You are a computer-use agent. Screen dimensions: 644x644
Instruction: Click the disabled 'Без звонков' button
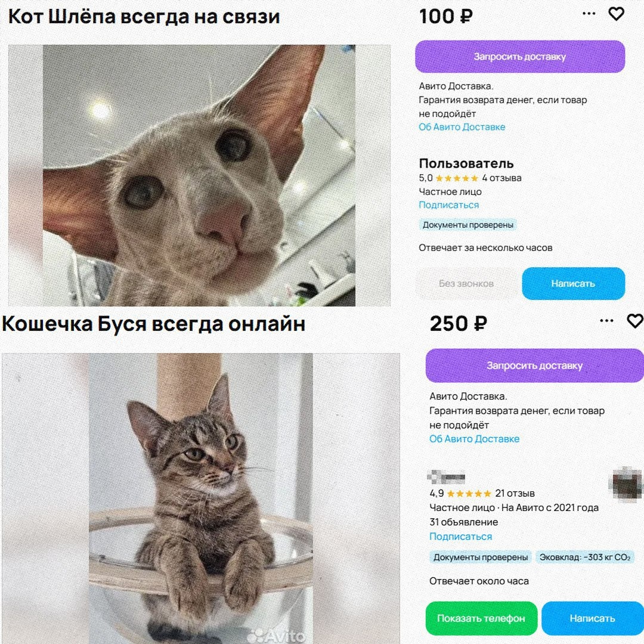point(466,283)
